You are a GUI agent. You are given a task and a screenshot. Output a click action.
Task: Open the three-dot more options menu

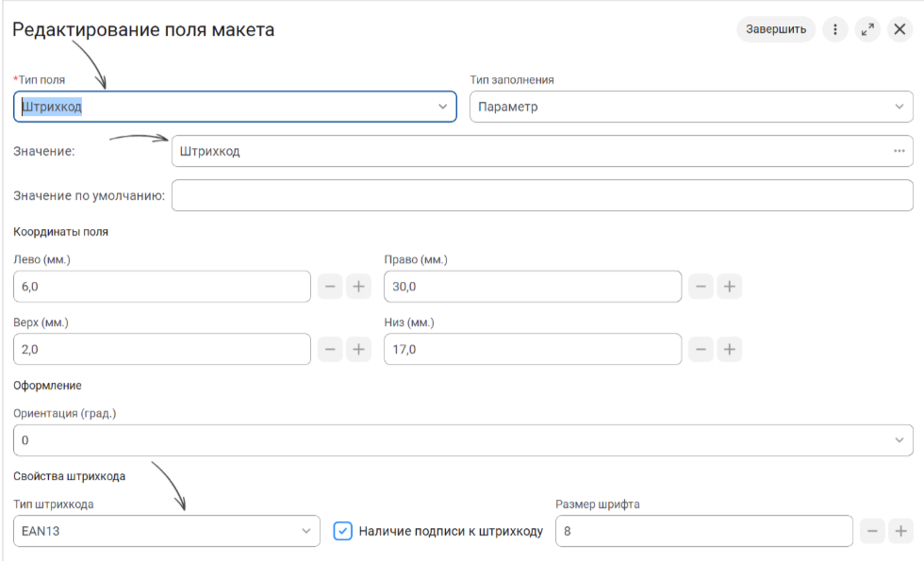835,29
